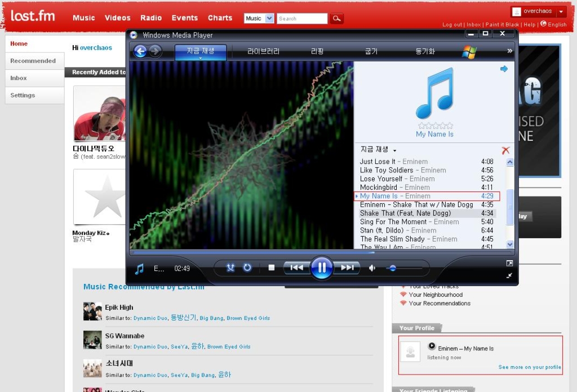The width and height of the screenshot is (577, 392).
Task: Open the 동기화 tab
Action: 425,51
